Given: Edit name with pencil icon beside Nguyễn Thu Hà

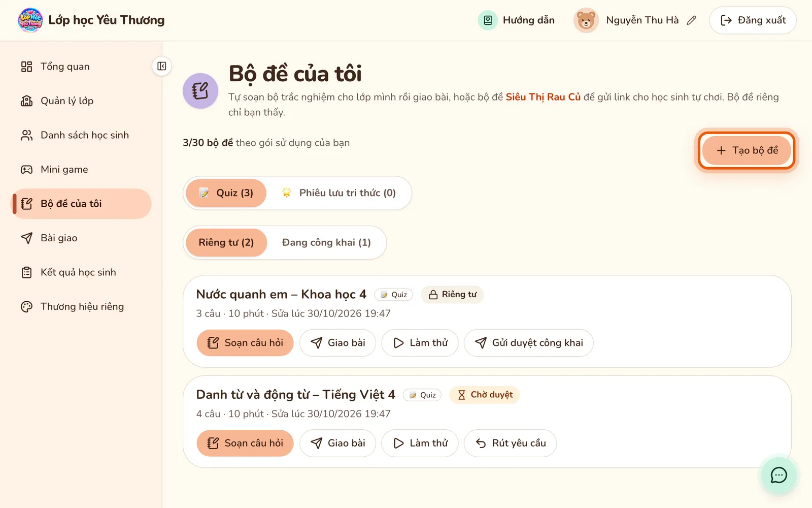Looking at the screenshot, I should [691, 20].
